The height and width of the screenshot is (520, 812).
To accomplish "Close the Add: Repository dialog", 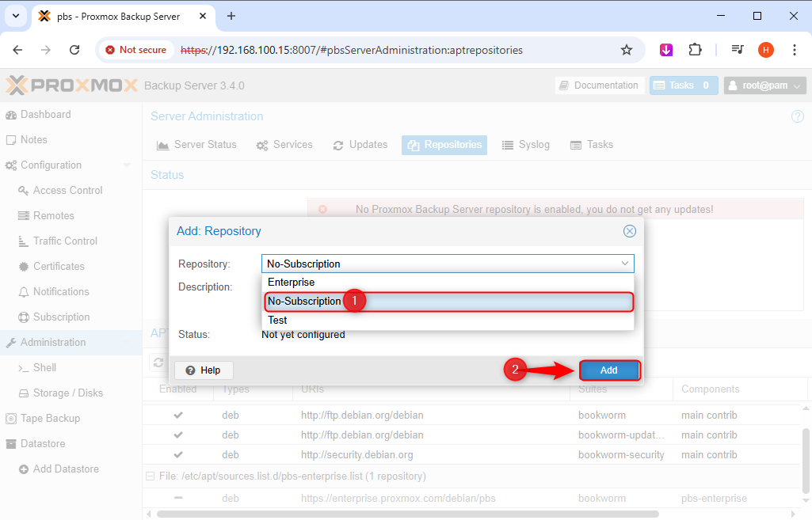I will click(x=629, y=231).
